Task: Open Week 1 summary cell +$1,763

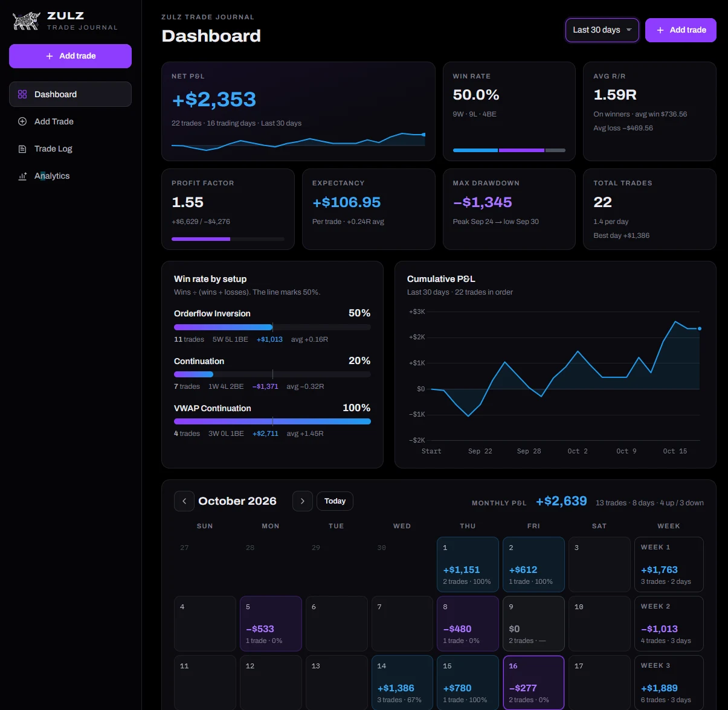Action: point(669,564)
